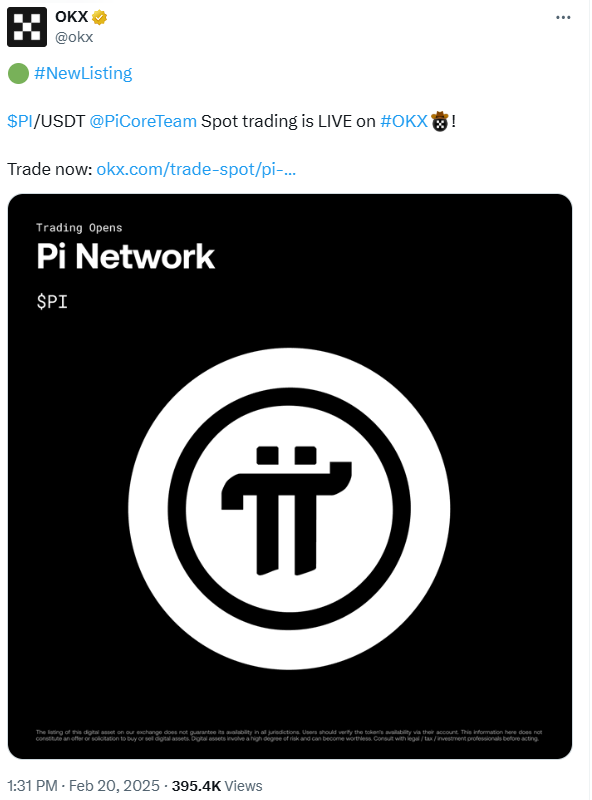The height and width of the screenshot is (800, 592).
Task: Click the @okx handle
Action: pos(74,37)
